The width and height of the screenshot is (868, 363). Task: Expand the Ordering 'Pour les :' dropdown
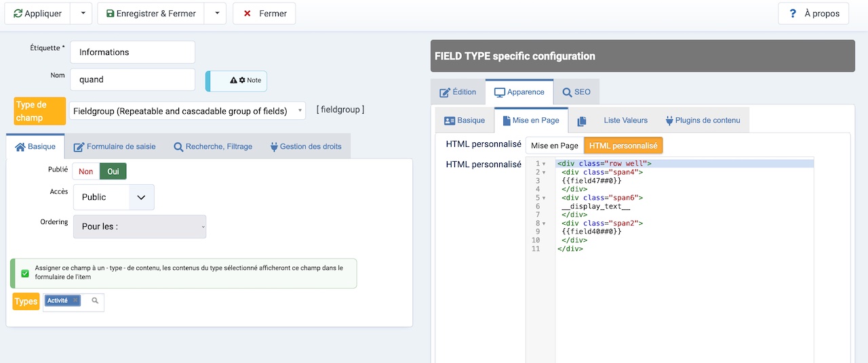pos(140,227)
